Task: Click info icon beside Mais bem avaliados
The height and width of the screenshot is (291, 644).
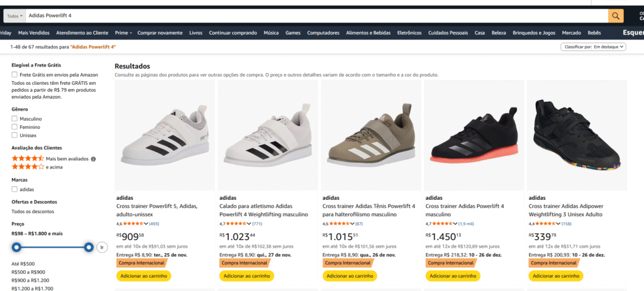Action: (93, 159)
